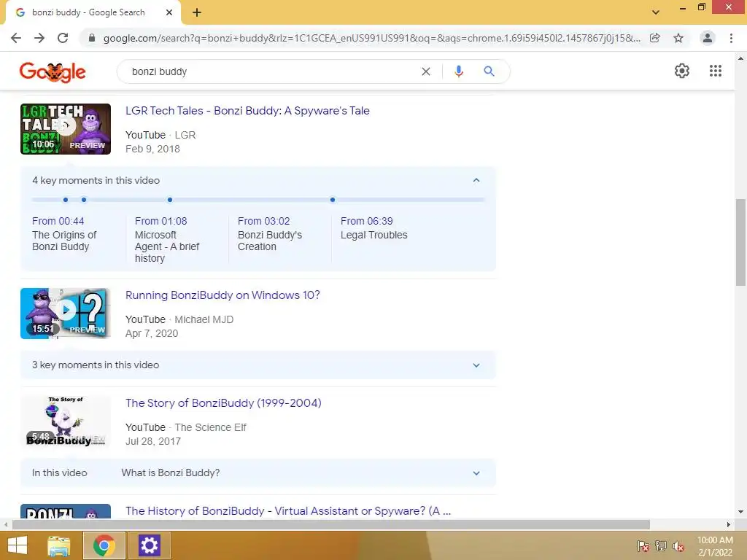The width and height of the screenshot is (747, 560).
Task: Click the address bar URL
Action: [371, 38]
